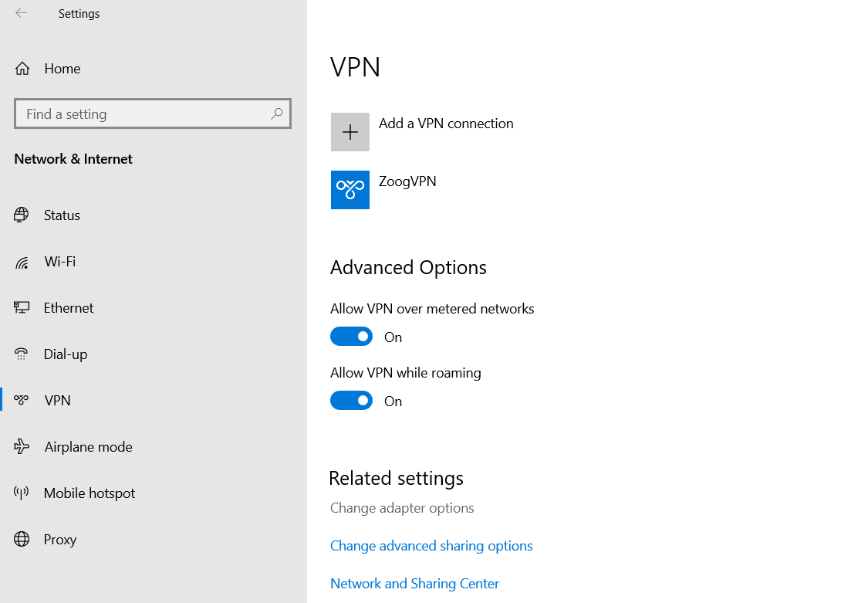This screenshot has height=603, width=868.
Task: Open Change advanced sharing options
Action: (431, 545)
